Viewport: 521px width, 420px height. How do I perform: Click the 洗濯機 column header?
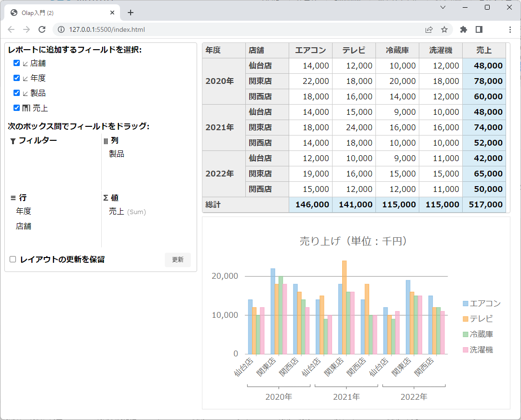pyautogui.click(x=441, y=50)
